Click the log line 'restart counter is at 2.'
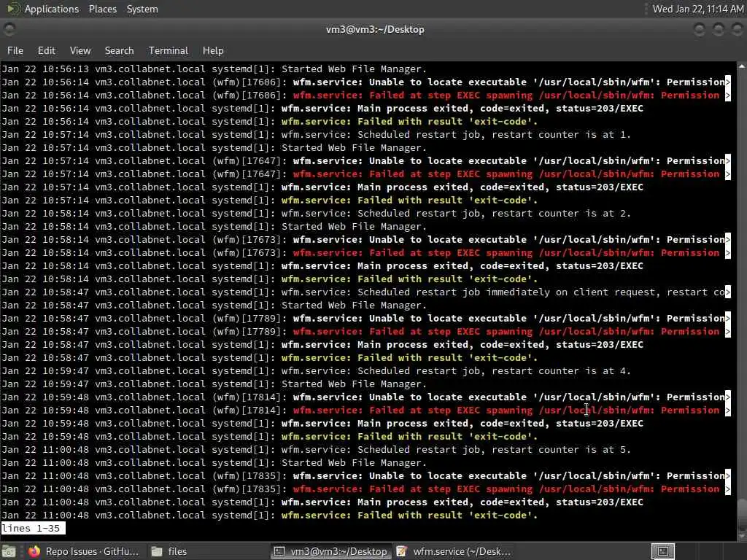747x560 pixels. coord(316,214)
